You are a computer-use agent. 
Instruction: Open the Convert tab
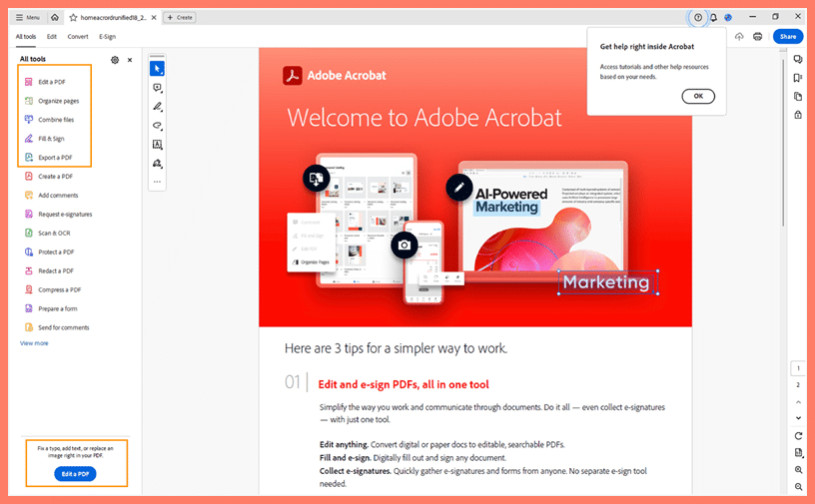coord(78,36)
